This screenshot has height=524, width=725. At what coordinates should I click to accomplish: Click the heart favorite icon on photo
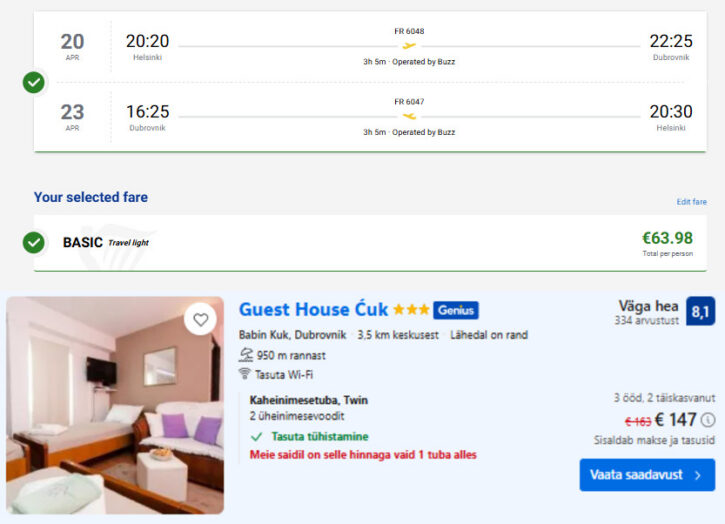201,320
